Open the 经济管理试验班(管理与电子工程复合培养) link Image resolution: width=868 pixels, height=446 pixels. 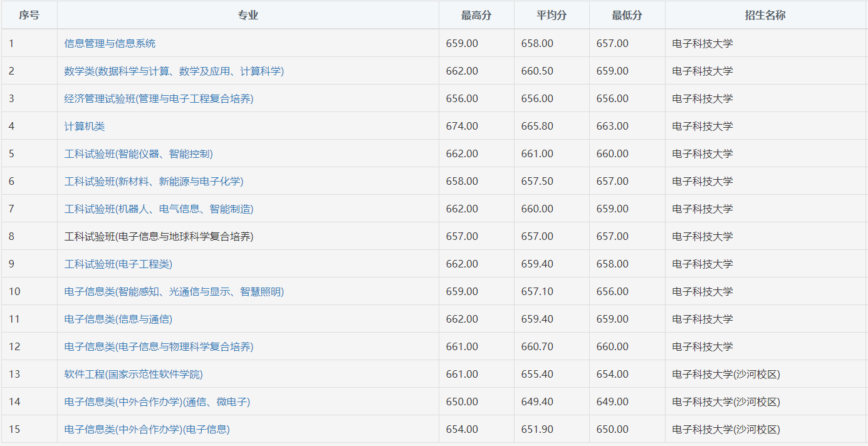[x=159, y=98]
